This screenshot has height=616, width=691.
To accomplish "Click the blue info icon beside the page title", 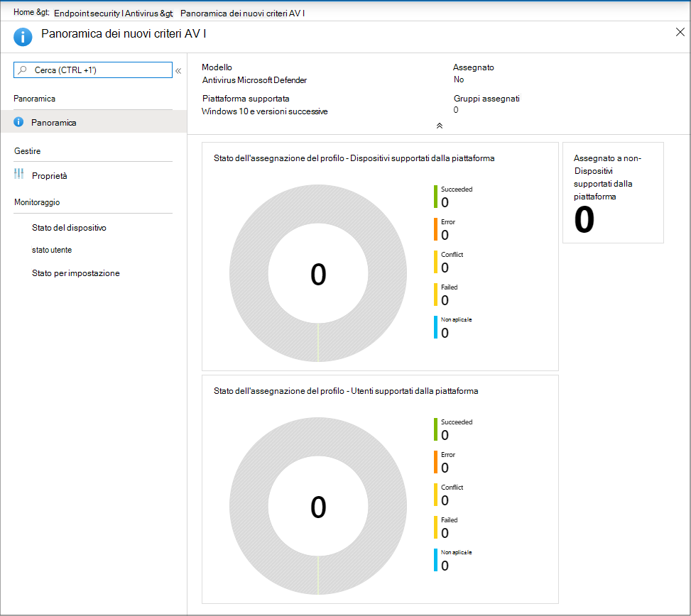I will 23,36.
